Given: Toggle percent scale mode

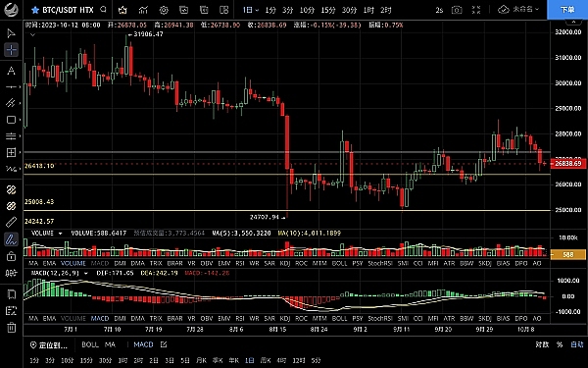Looking at the screenshot, I should coord(560,344).
